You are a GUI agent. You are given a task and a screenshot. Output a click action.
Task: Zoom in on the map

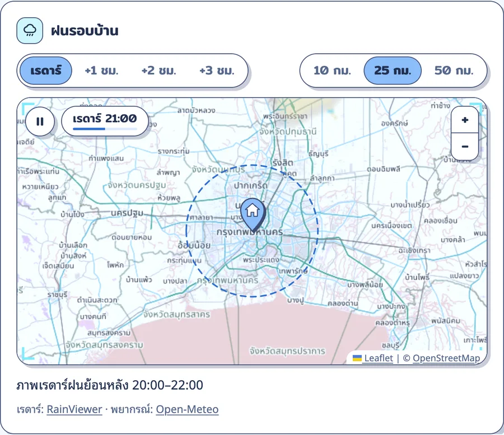465,120
